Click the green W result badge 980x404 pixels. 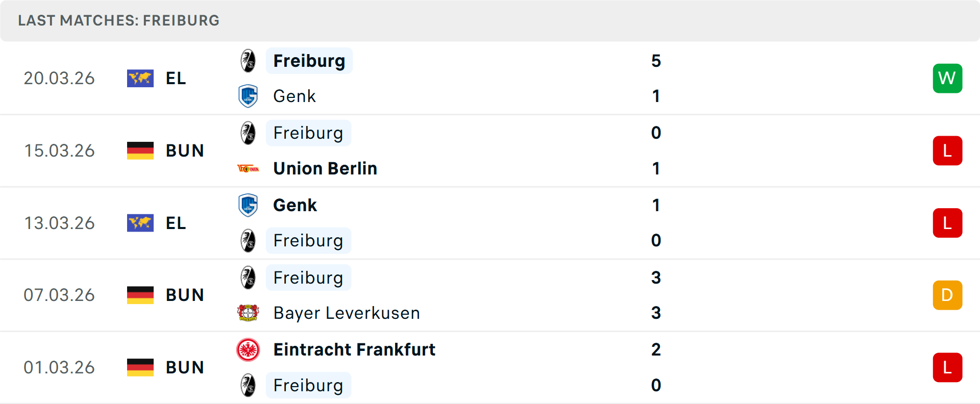point(947,78)
